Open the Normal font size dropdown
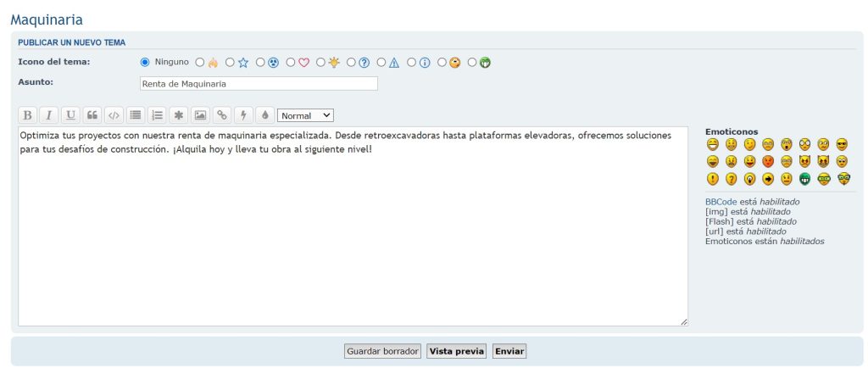This screenshot has height=368, width=868. 305,115
